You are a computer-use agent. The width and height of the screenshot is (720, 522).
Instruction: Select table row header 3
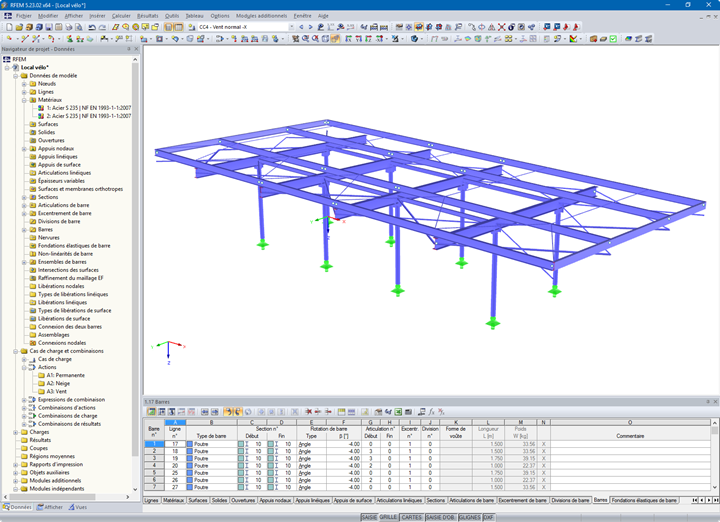coord(154,458)
